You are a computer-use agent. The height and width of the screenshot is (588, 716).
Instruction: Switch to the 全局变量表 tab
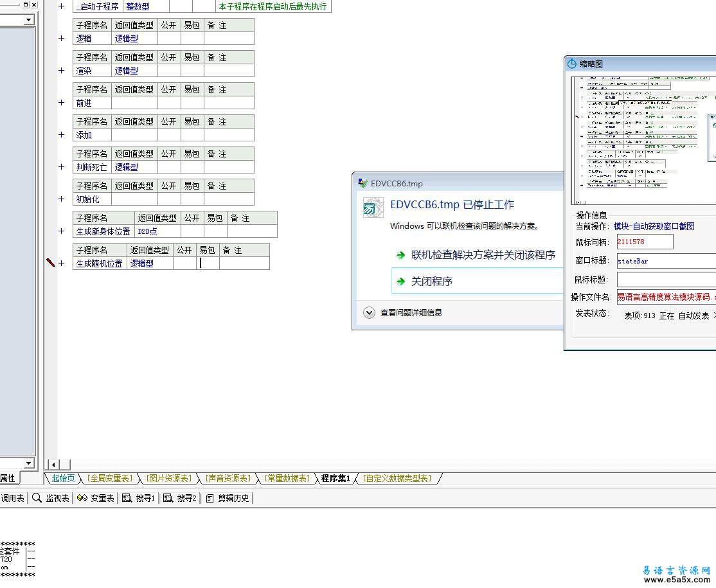(110, 478)
